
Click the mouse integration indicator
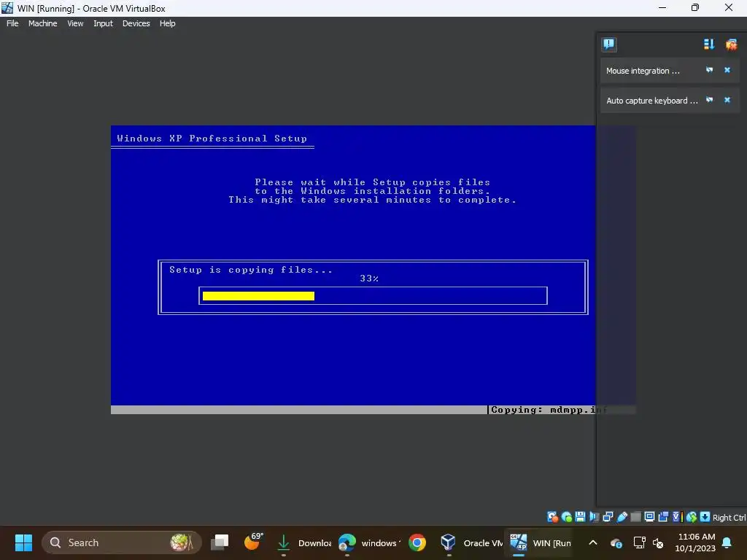click(692, 517)
